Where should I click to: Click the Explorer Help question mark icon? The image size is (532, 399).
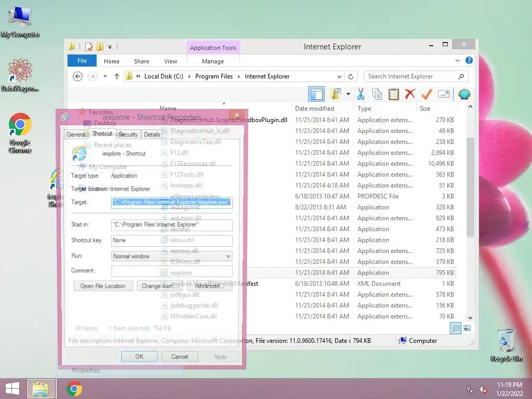[x=469, y=60]
